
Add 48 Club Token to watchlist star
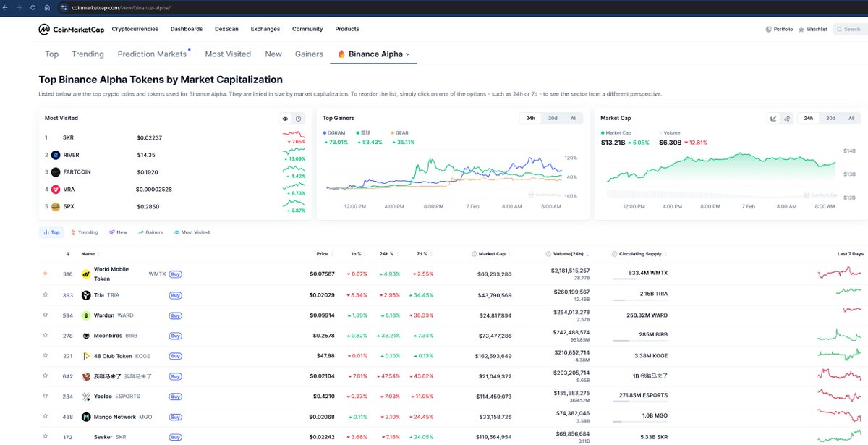point(45,355)
